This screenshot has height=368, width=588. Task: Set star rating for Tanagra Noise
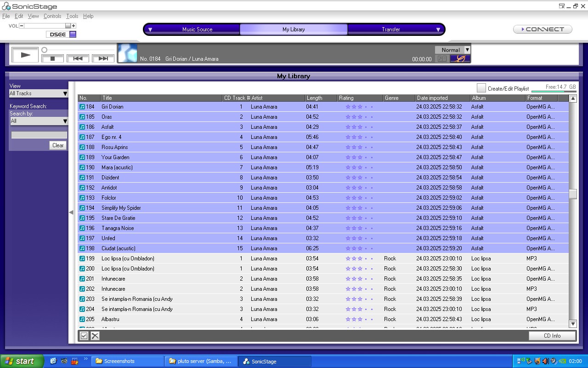(x=359, y=228)
